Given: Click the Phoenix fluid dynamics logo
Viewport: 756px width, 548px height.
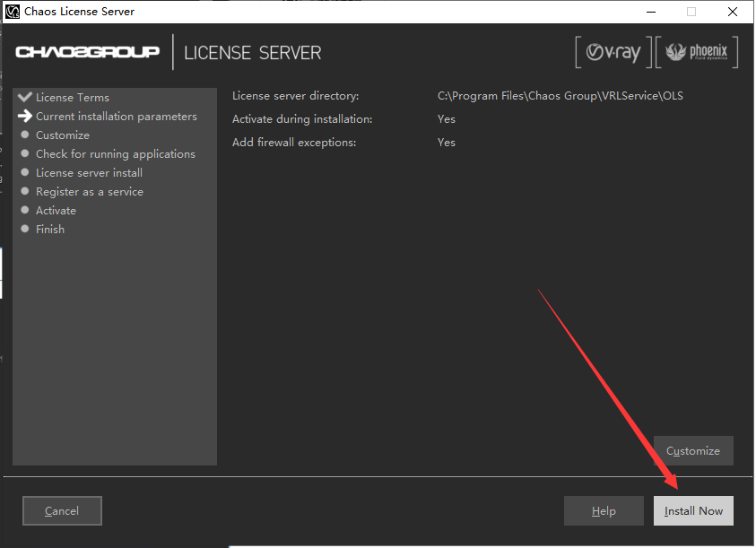Looking at the screenshot, I should pyautogui.click(x=696, y=53).
